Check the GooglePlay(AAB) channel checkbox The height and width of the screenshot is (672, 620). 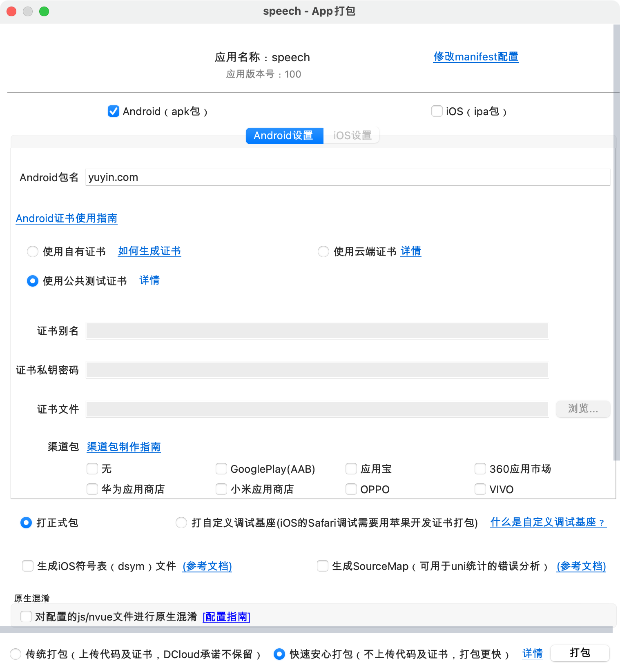[221, 469]
